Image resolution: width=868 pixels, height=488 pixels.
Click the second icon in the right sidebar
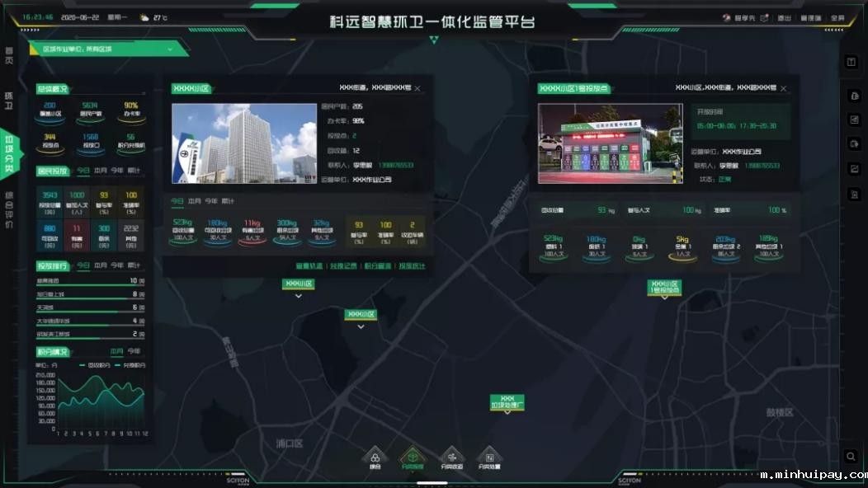coord(851,96)
